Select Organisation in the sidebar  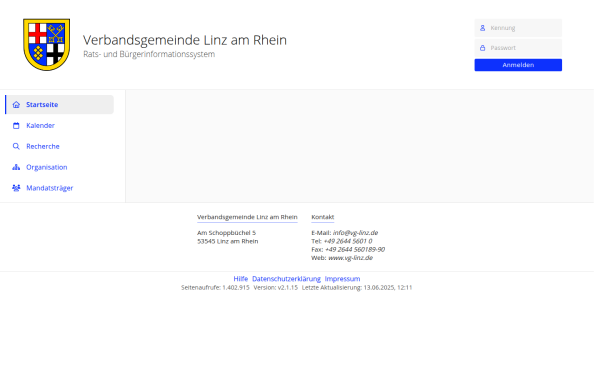tap(59, 167)
